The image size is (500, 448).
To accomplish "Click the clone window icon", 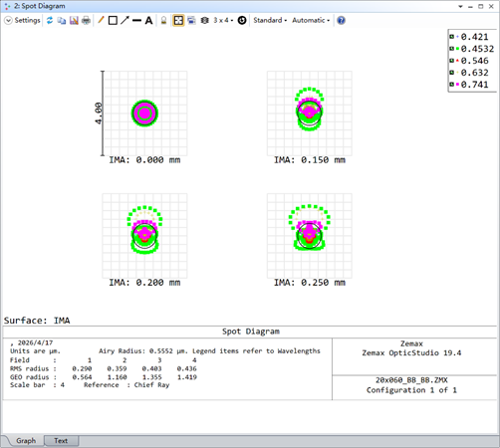I will click(191, 21).
